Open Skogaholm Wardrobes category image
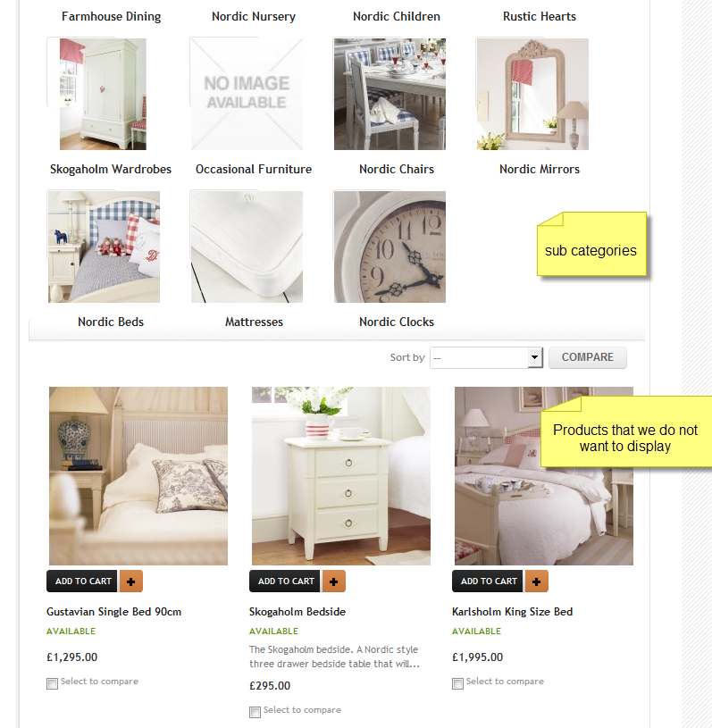 103,94
